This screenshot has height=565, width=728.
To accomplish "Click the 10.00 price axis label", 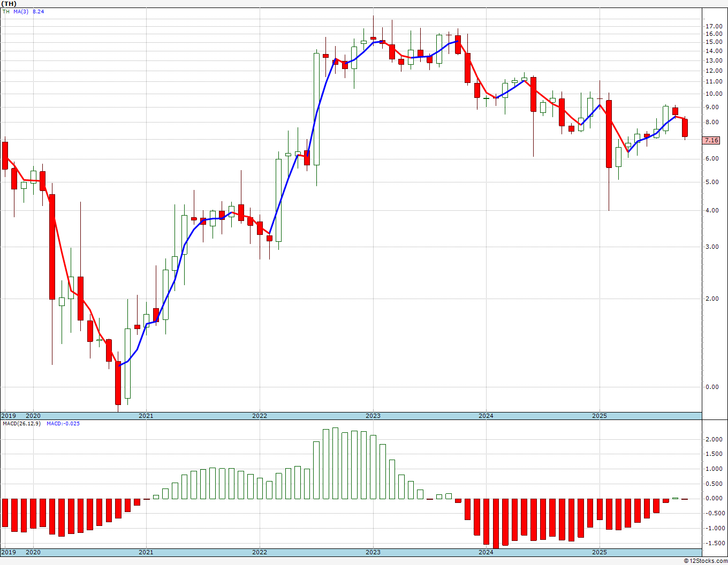I will tap(714, 94).
